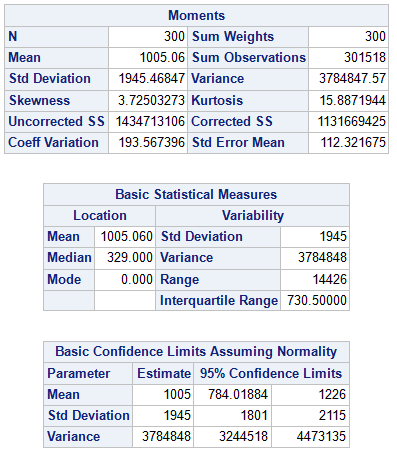Click the Std Error Mean label
The width and height of the screenshot is (397, 451).
pos(238,142)
